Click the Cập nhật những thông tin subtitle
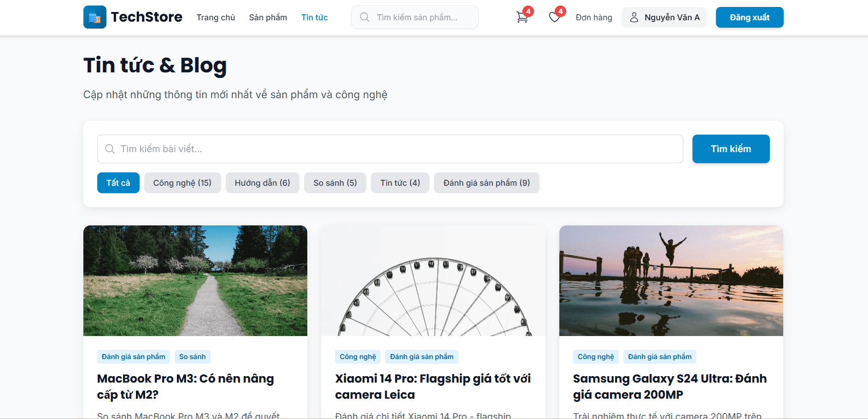 click(235, 94)
